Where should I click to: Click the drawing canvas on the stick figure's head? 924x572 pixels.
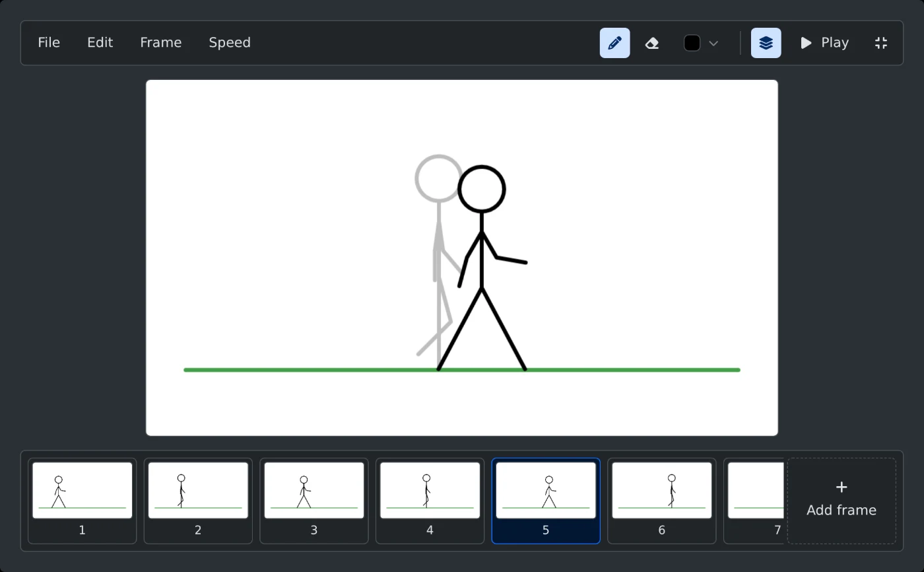[482, 190]
